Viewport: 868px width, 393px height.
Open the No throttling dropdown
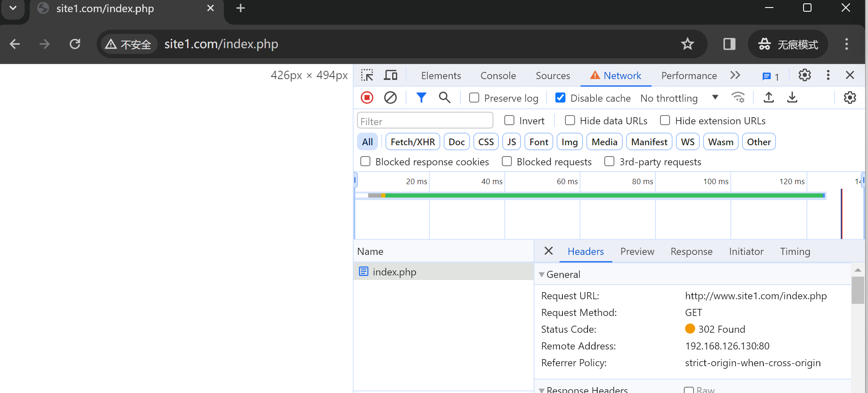[679, 98]
